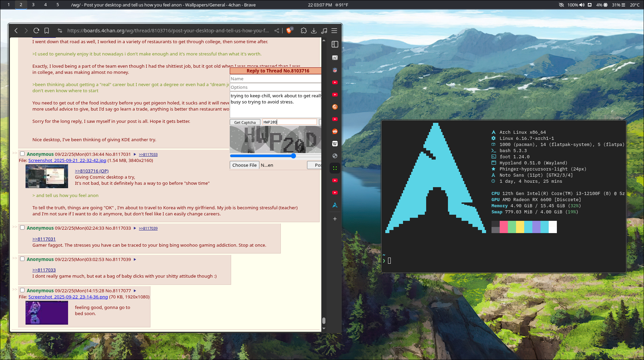Go back in the Brave browser
Screen dimensions: 644x360
[x=16, y=31]
